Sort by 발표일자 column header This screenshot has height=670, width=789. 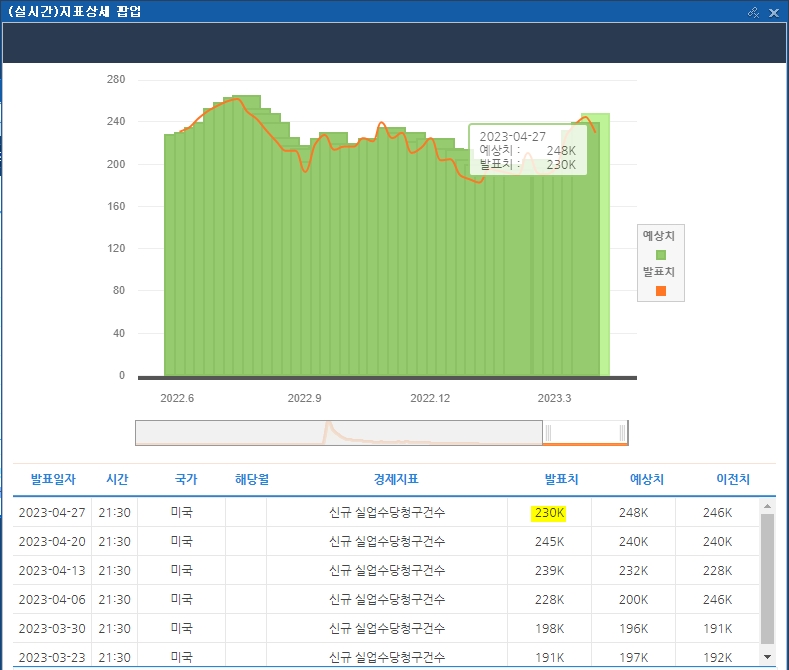coord(53,479)
